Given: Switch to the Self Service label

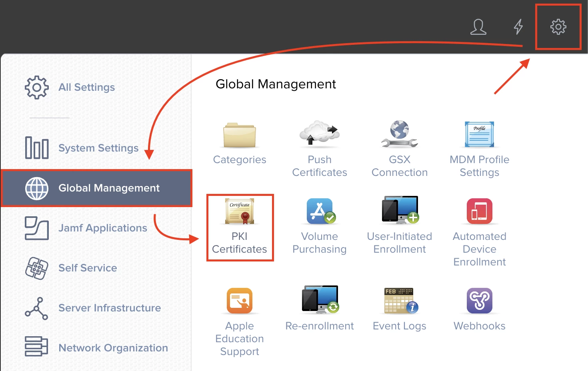Looking at the screenshot, I should click(88, 268).
